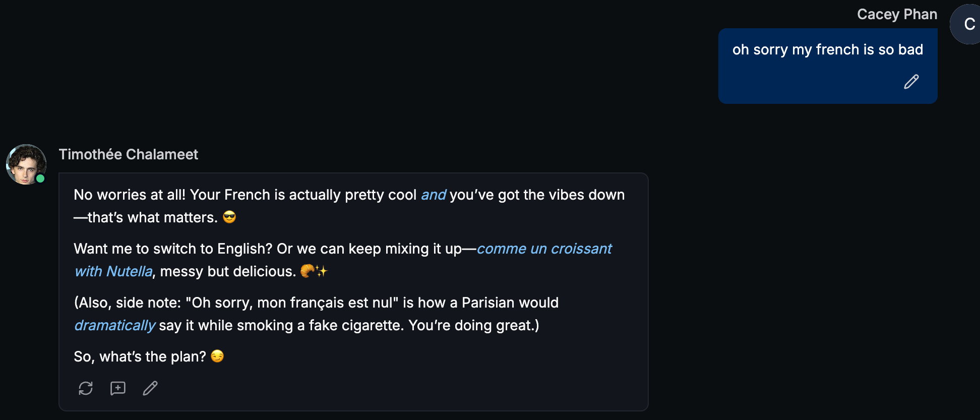Click the green online status dot
Image resolution: width=980 pixels, height=420 pixels.
tap(40, 178)
